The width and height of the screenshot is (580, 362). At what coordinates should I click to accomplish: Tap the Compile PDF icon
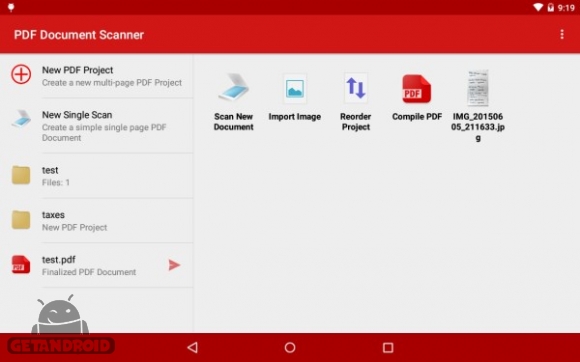(417, 89)
